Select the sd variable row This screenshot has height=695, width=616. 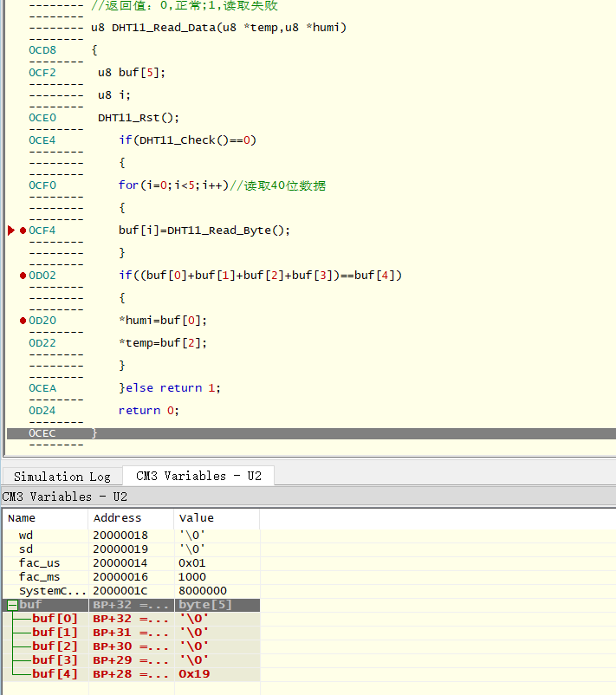click(131, 549)
